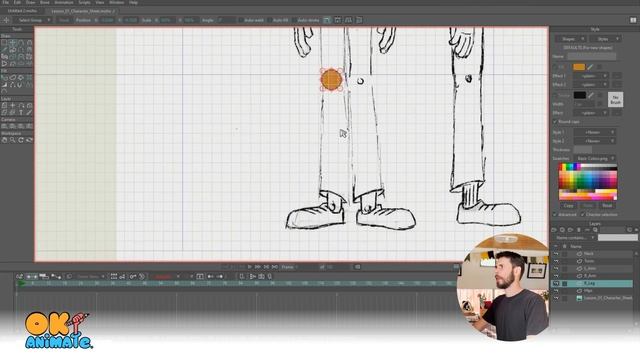Image resolution: width=640 pixels, height=360 pixels.
Task: Open the fill Effect 1 dropdown
Action: point(591,76)
